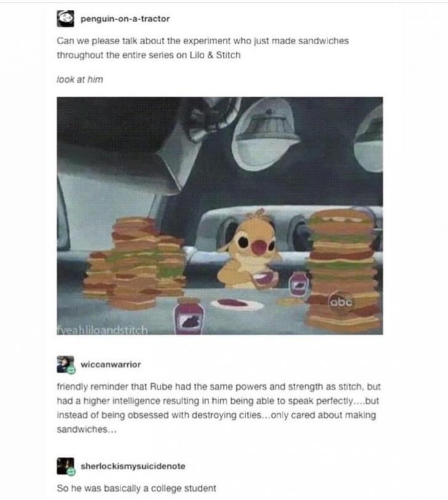Open sherlockismysuicidenote's avatar picture
This screenshot has width=448, height=500.
click(x=65, y=466)
